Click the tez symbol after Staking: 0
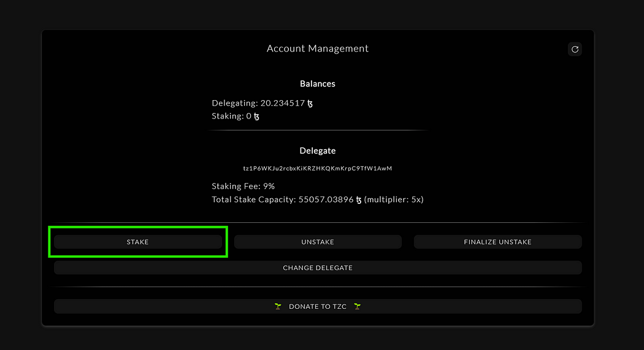This screenshot has width=644, height=350. point(256,116)
